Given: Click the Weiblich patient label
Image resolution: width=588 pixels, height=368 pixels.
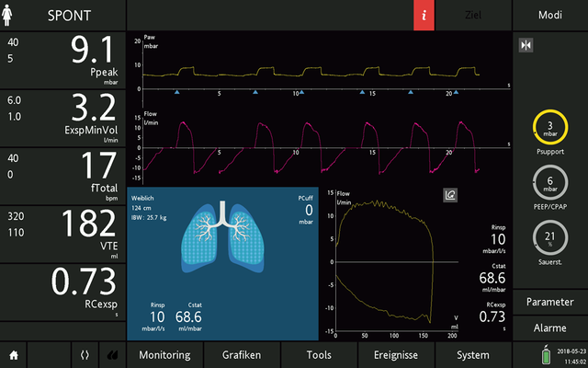Looking at the screenshot, I should (x=142, y=199).
